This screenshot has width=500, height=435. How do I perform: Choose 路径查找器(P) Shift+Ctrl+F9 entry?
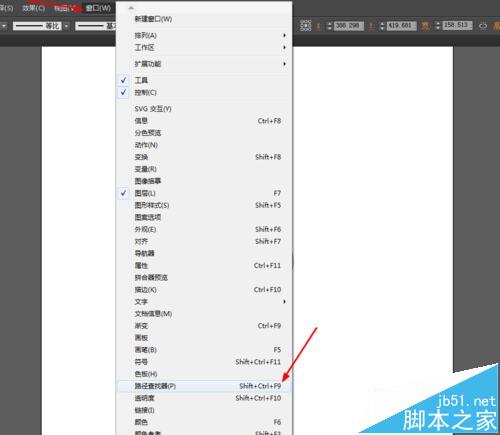(x=204, y=386)
